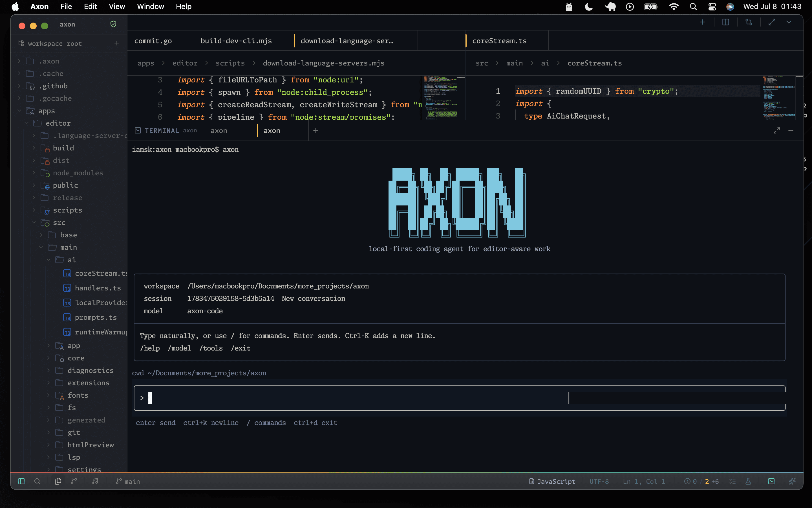Open source control branch icon beside music note

[x=74, y=481]
